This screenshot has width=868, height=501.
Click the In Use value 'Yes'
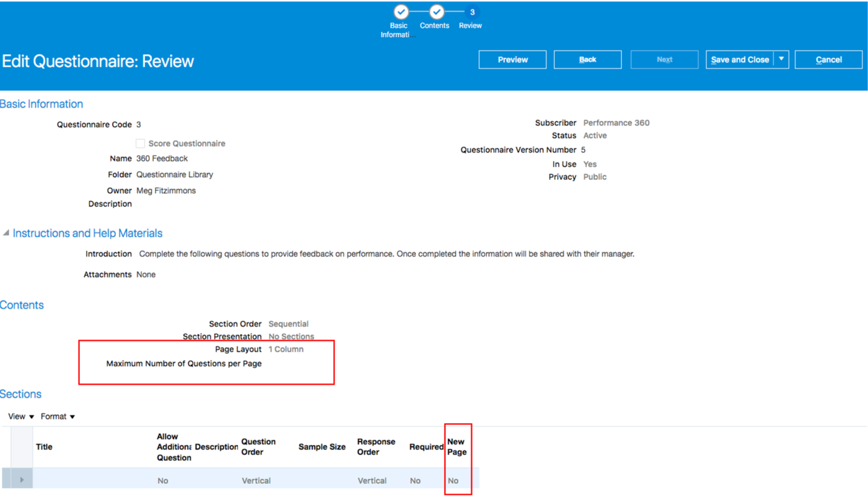590,164
